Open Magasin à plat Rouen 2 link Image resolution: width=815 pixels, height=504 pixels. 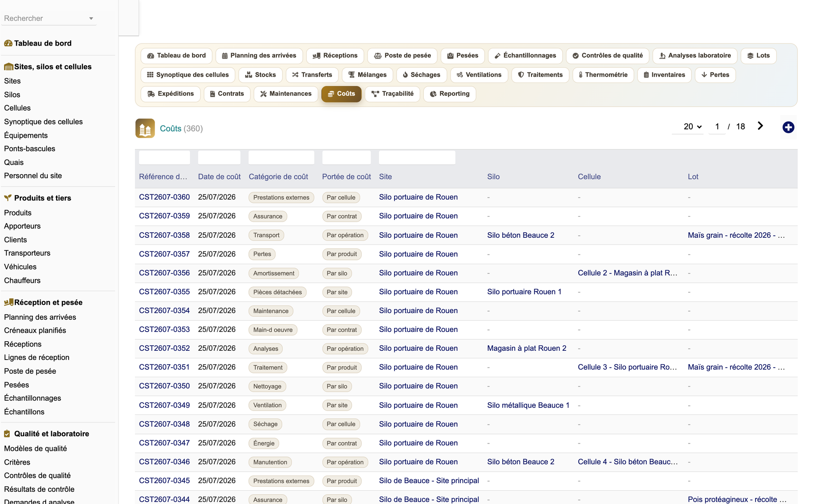pos(526,348)
